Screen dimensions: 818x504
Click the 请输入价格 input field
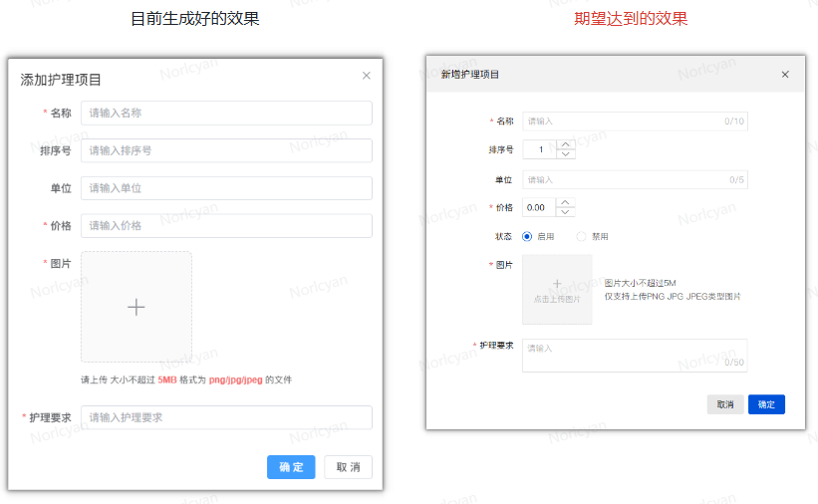point(226,226)
